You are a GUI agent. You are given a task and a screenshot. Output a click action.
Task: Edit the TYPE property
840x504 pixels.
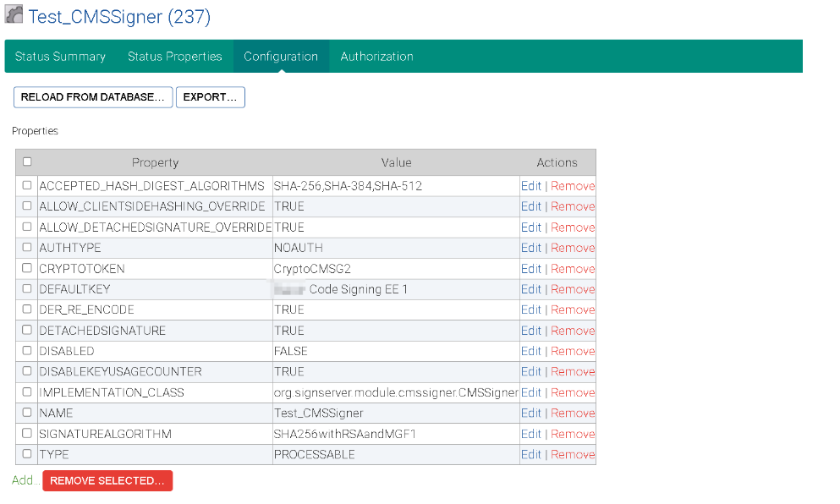coord(531,454)
